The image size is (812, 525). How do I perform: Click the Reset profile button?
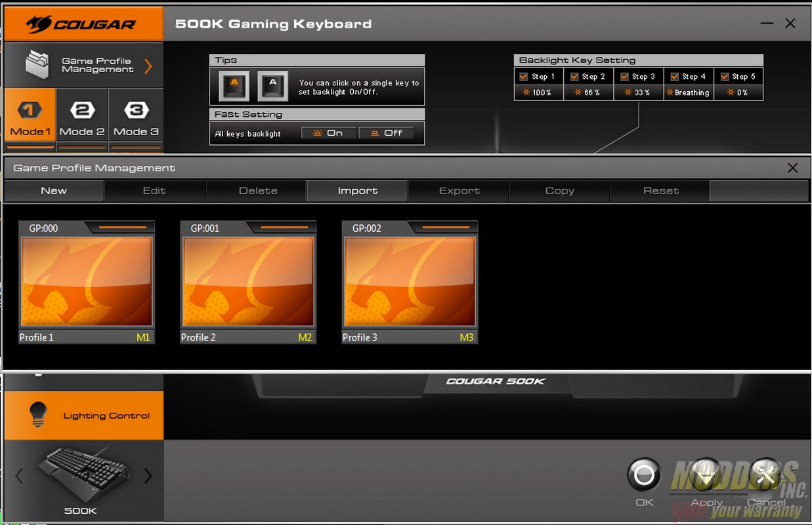(x=661, y=190)
